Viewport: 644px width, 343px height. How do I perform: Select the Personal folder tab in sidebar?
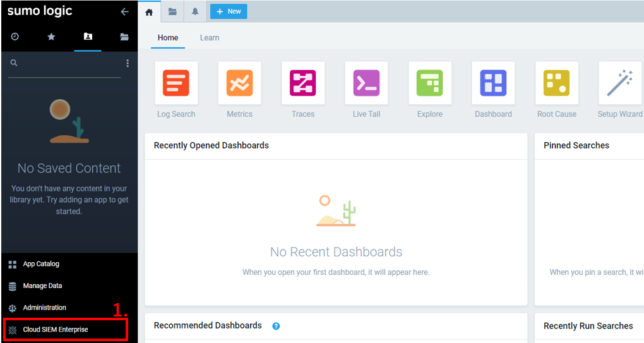(88, 37)
